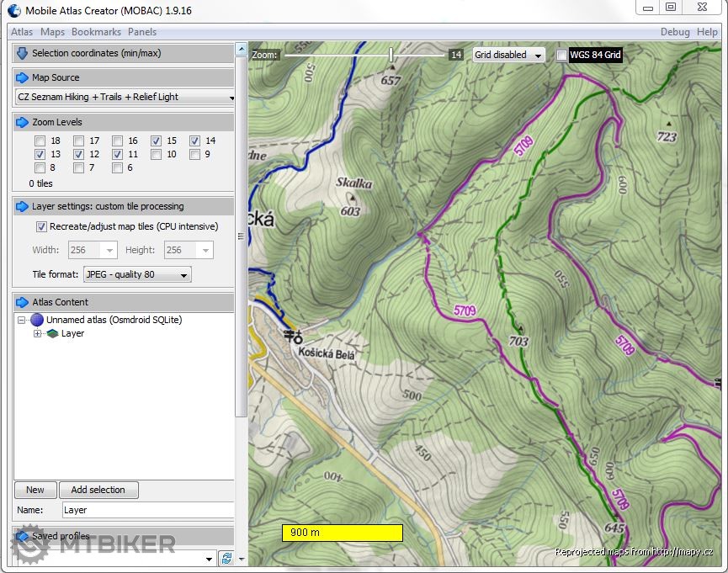Image resolution: width=728 pixels, height=573 pixels.
Task: Click the Unnamed atlas globe icon
Action: (x=37, y=320)
